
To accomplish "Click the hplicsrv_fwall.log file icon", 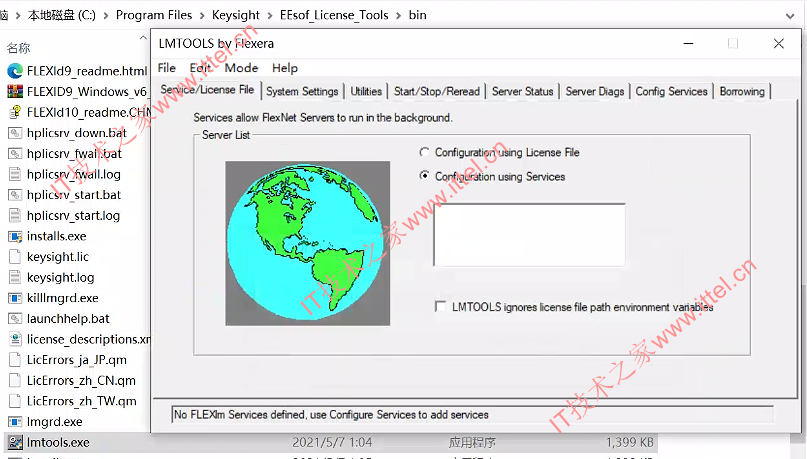I will pos(15,174).
